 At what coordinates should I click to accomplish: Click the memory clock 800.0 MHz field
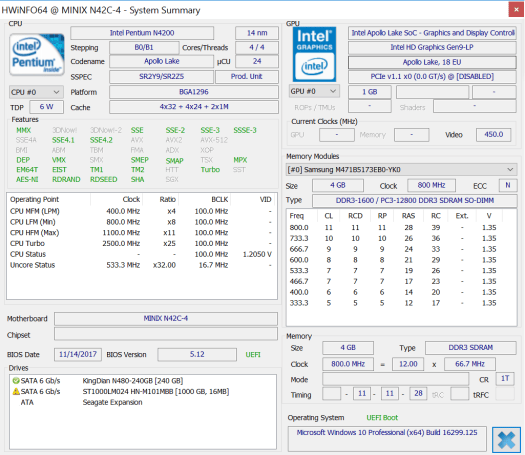(348, 364)
